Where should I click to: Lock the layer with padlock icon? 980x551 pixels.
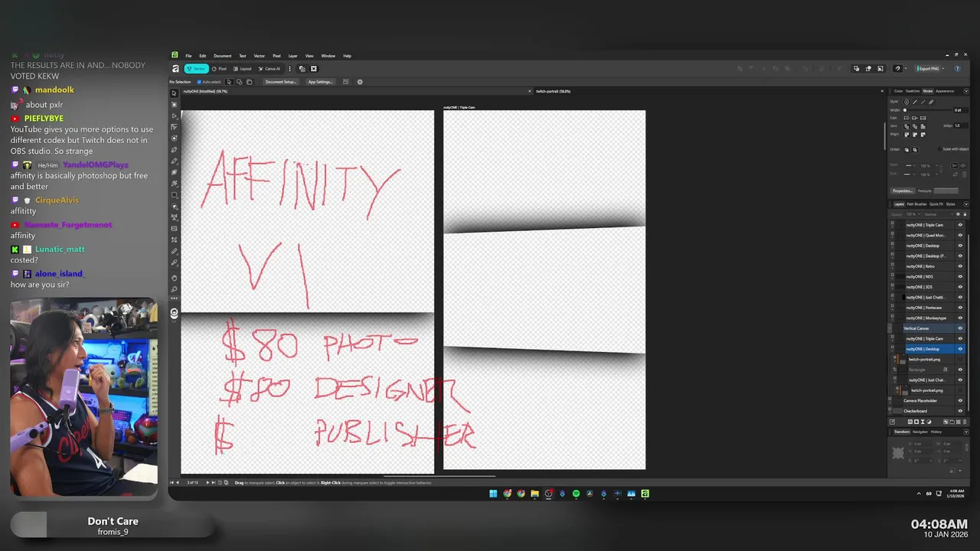click(x=965, y=214)
